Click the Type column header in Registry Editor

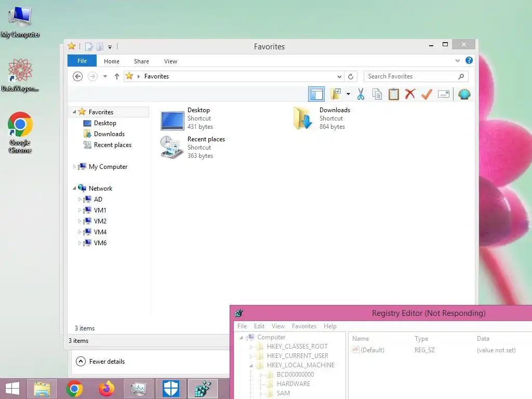[x=421, y=339]
